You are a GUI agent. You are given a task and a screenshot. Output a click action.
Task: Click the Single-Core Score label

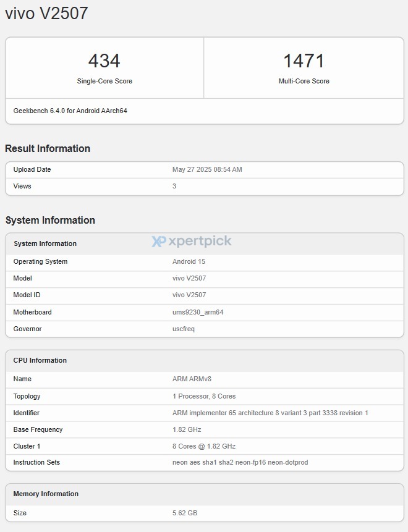[104, 81]
